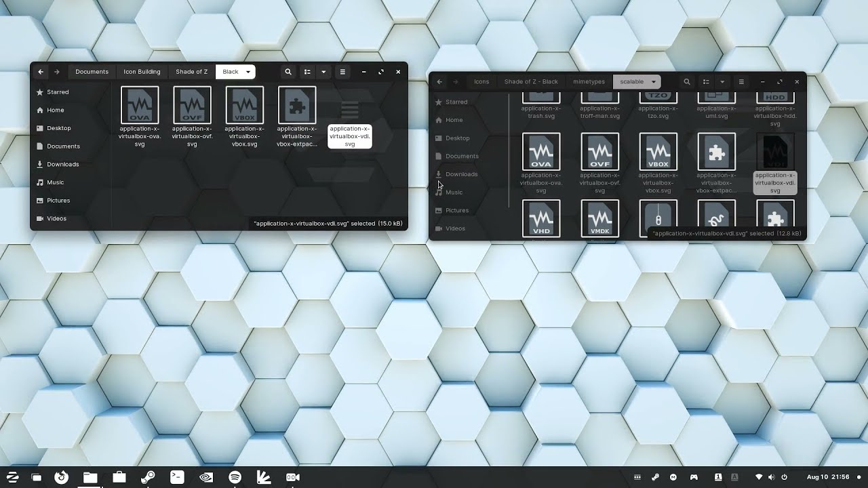Open the Shade of Z breadcrumb in the left window
This screenshot has width=868, height=488.
click(192, 72)
